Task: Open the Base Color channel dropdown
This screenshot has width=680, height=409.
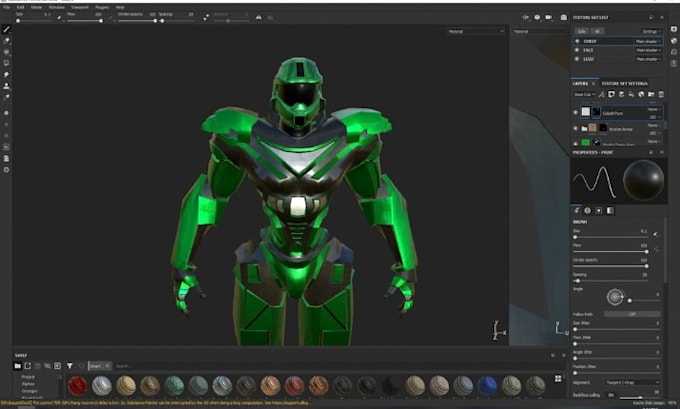Action: (x=585, y=94)
